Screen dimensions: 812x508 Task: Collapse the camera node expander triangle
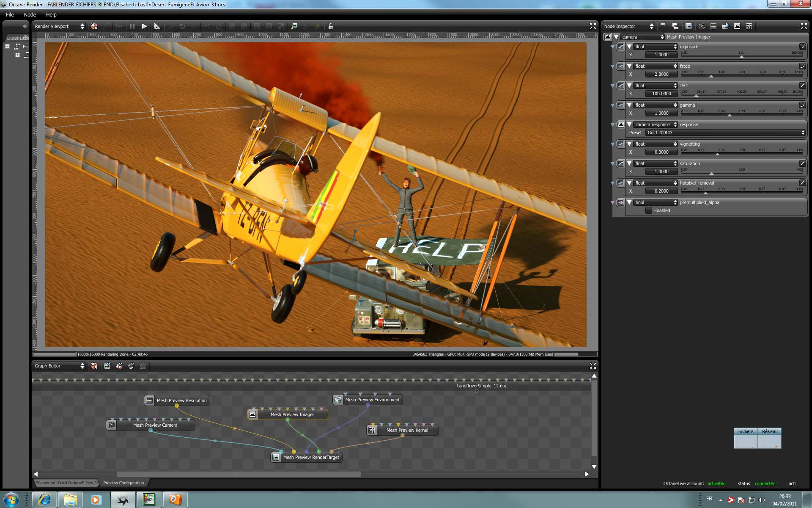coord(616,37)
